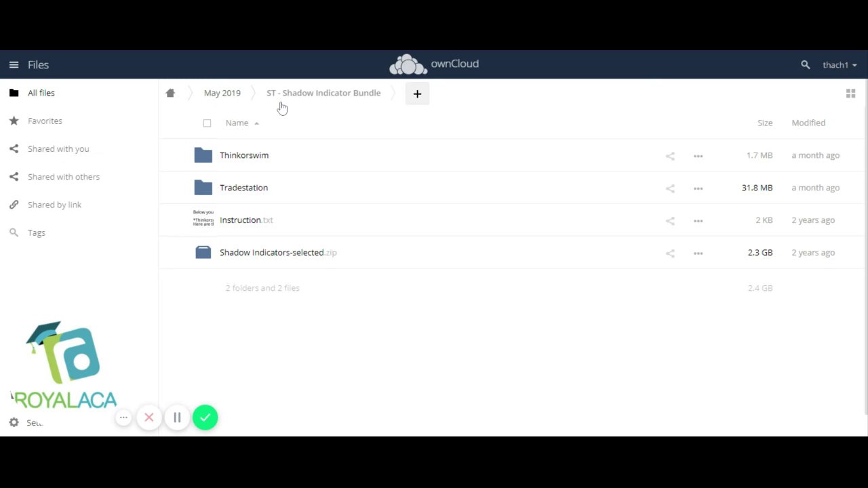The image size is (868, 488).
Task: Sort by Name column header
Action: (237, 123)
